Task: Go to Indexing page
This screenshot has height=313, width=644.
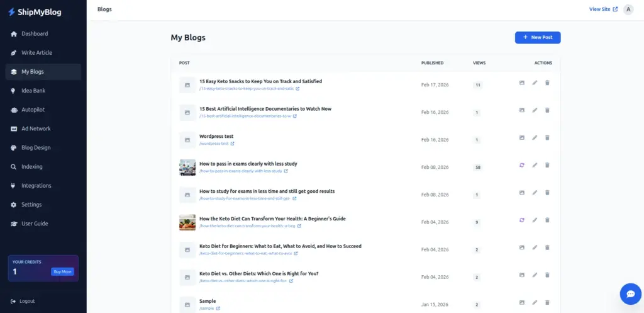Action: [x=43, y=167]
